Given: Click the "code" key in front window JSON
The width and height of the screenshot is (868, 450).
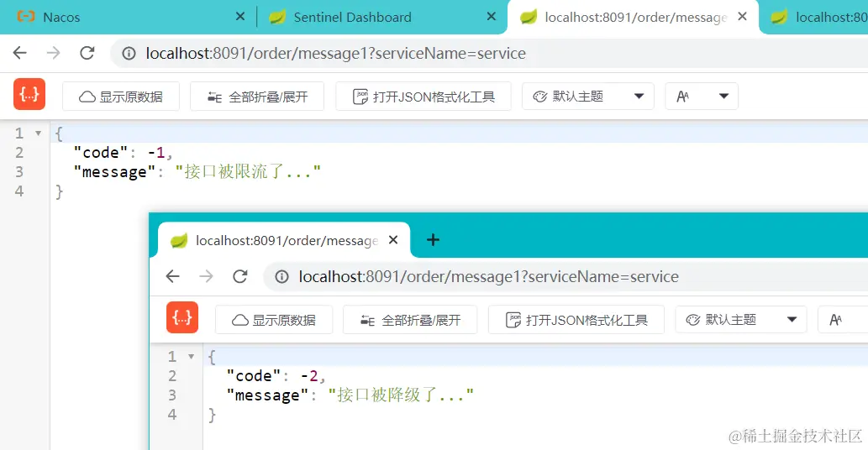Looking at the screenshot, I should coord(254,376).
